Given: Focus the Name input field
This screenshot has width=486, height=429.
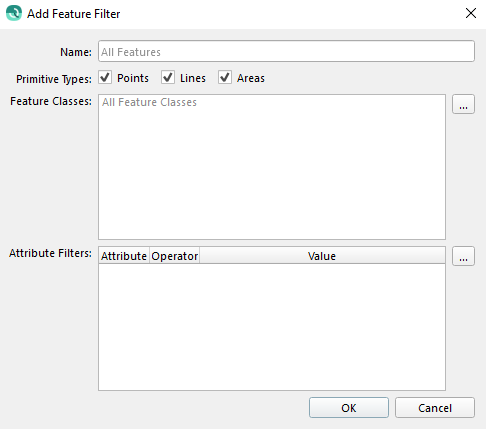Looking at the screenshot, I should tap(286, 51).
